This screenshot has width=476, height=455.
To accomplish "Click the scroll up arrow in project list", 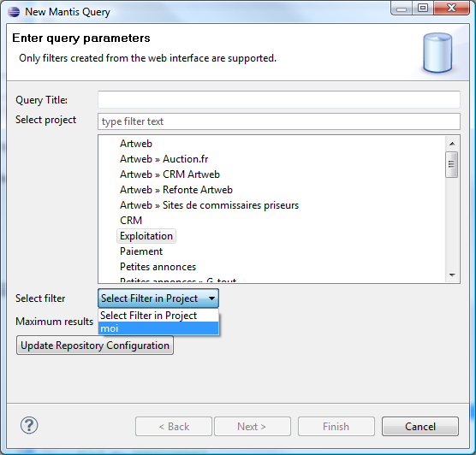I will click(x=452, y=144).
